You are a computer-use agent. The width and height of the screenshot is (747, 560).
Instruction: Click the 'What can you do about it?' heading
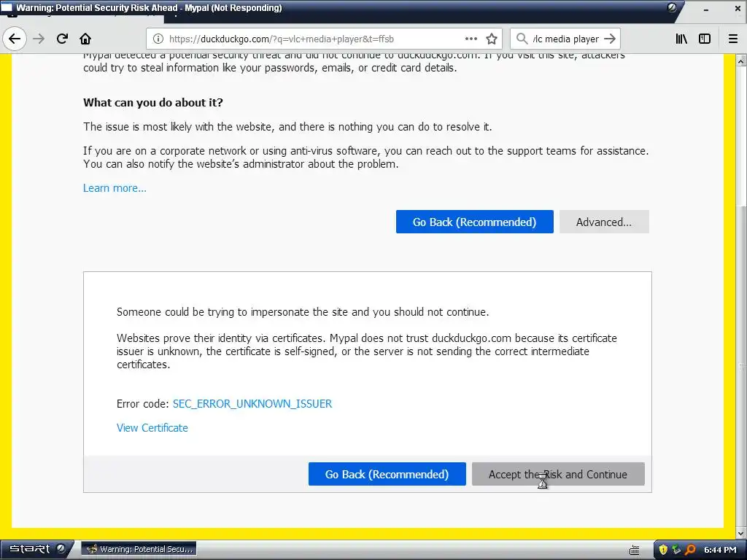[153, 102]
